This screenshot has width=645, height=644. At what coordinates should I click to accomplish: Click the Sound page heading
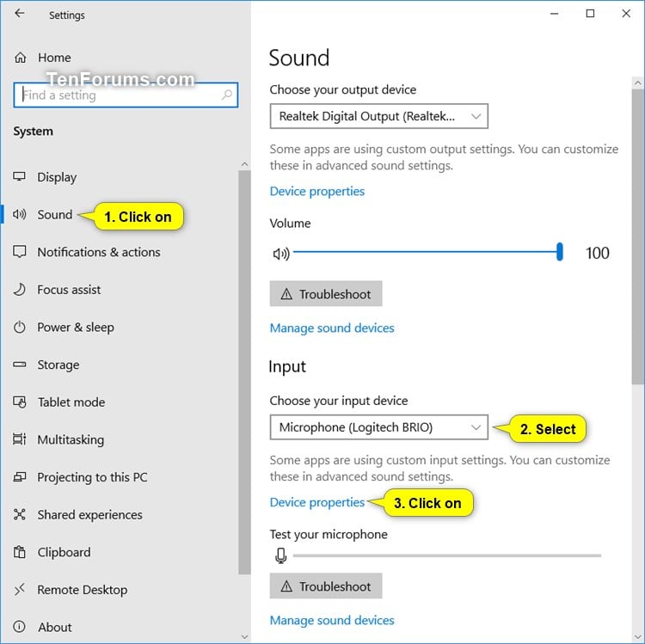[299, 58]
